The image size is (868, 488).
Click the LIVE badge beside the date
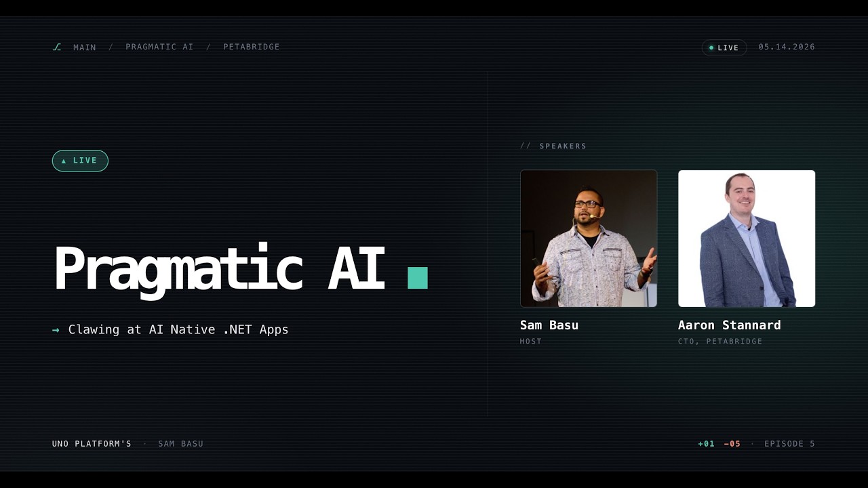tap(724, 47)
